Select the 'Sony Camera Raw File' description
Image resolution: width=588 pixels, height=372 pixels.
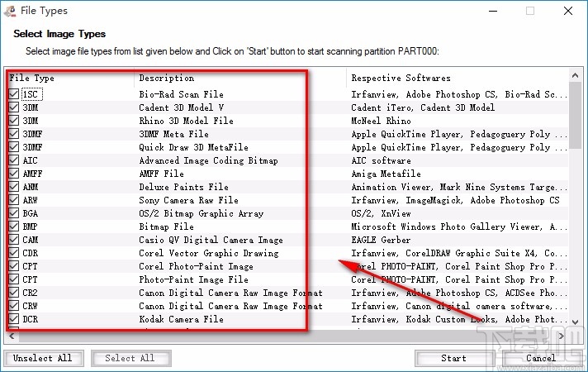[188, 200]
